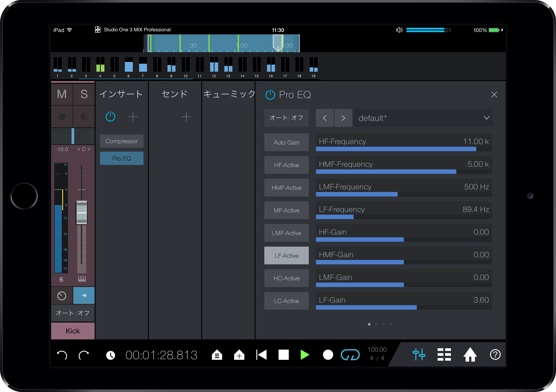Arm record on the Kick channel

[62, 117]
